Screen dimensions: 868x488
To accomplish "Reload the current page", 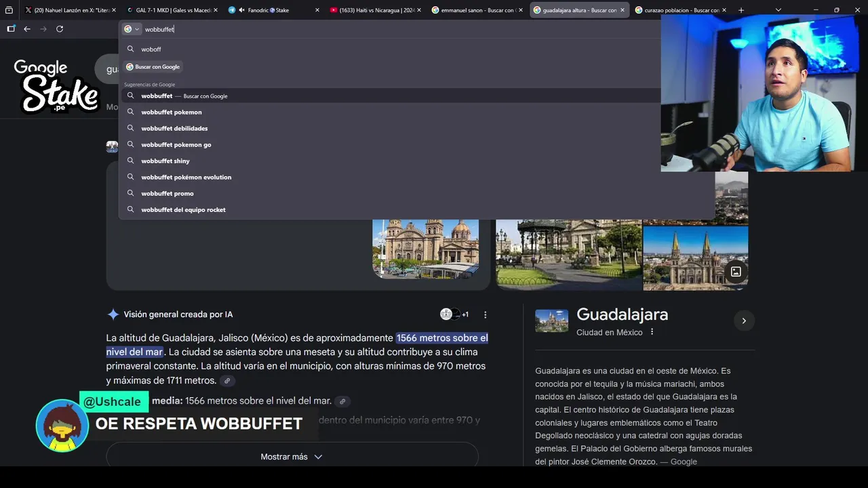I will (60, 29).
